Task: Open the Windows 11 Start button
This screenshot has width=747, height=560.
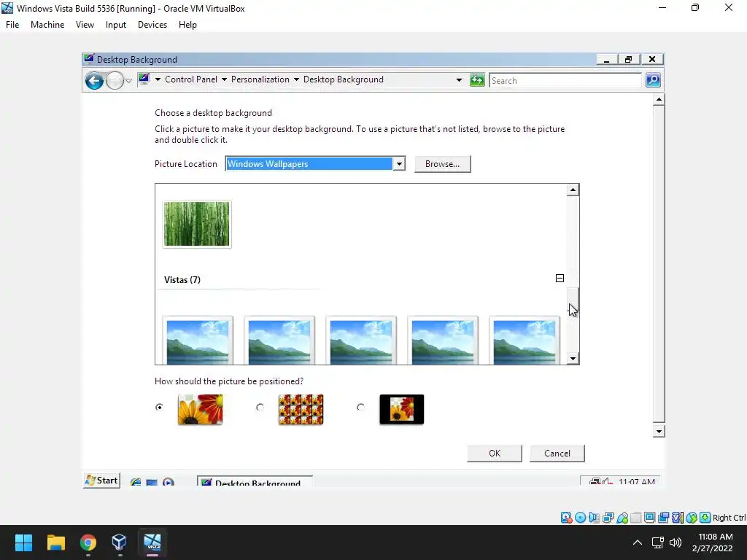Action: coord(23,542)
